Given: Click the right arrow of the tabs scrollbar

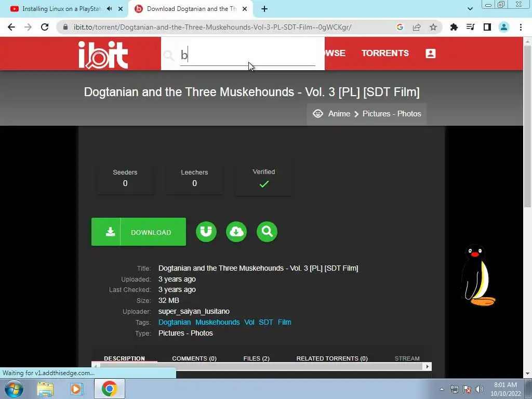Looking at the screenshot, I should tap(427, 366).
